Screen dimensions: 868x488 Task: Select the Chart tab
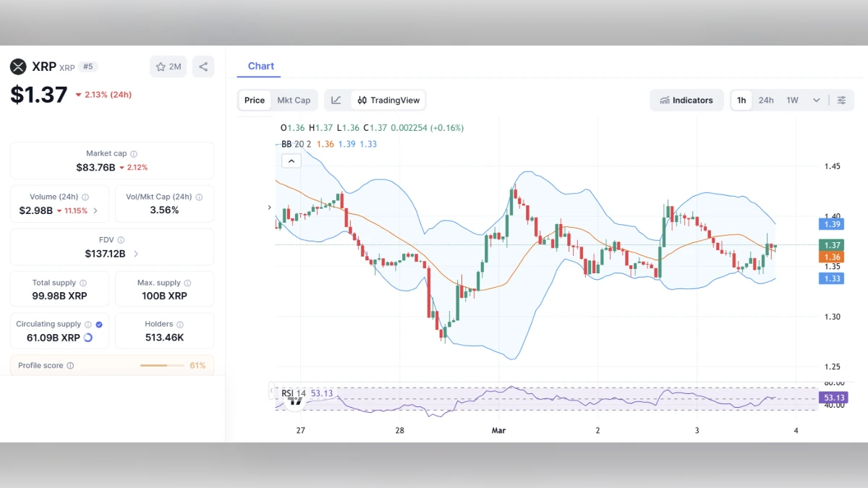pyautogui.click(x=259, y=65)
